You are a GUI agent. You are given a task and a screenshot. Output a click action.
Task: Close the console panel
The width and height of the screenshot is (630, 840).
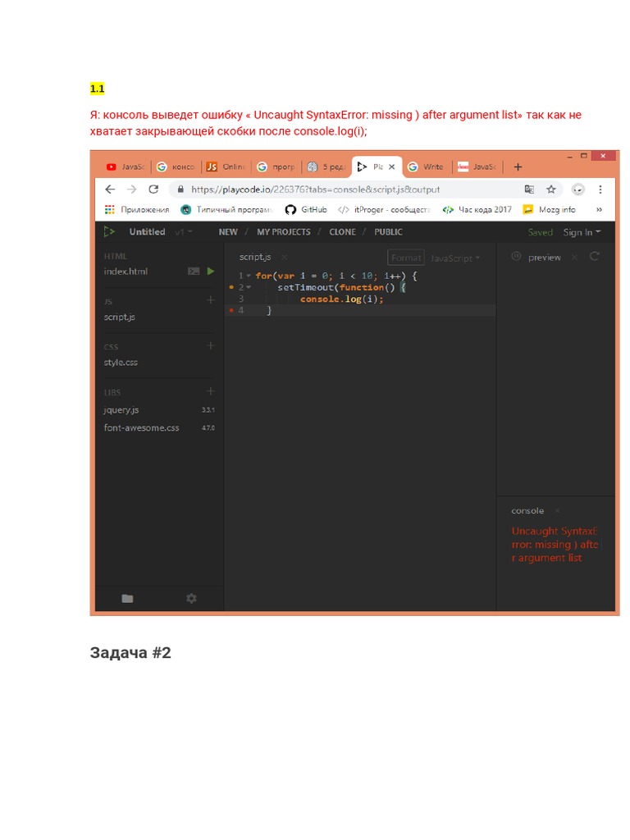point(557,510)
